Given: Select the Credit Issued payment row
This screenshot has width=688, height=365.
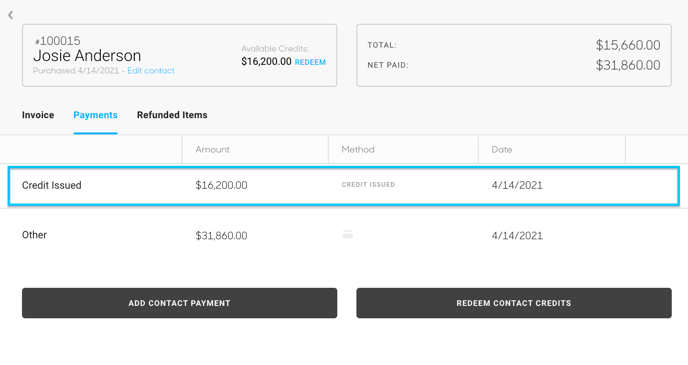Looking at the screenshot, I should (x=344, y=186).
